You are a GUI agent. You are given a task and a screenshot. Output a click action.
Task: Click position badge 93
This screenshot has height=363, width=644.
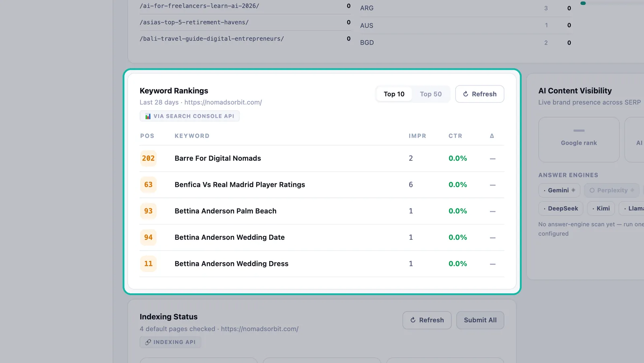[x=148, y=211]
